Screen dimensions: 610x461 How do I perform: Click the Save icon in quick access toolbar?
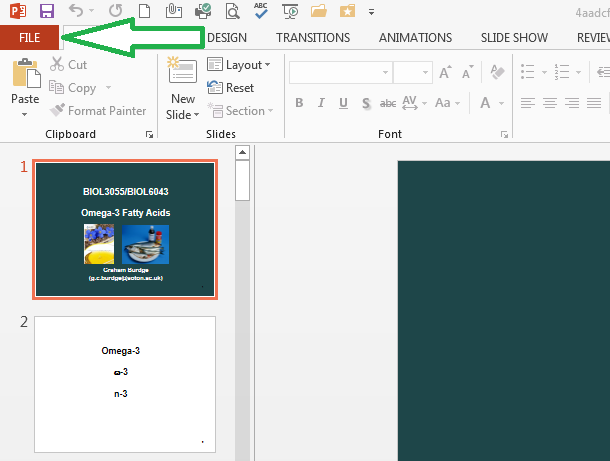[46, 11]
